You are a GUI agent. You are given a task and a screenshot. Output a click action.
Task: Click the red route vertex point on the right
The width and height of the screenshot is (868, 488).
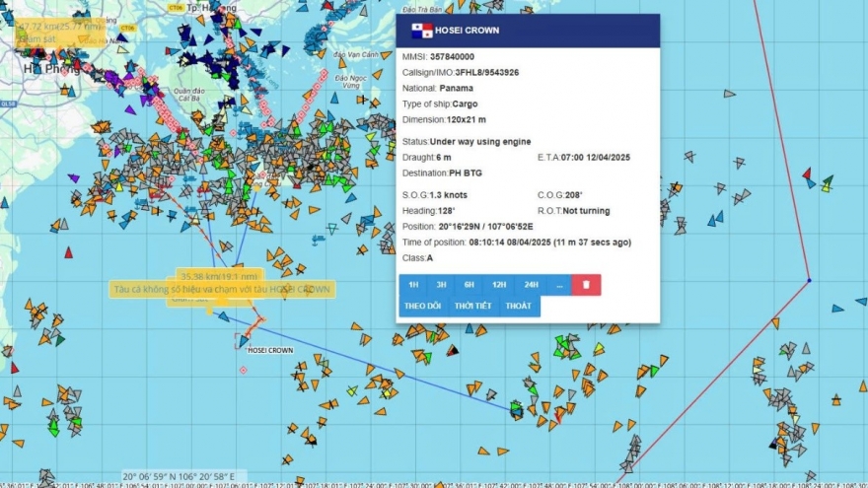(809, 280)
